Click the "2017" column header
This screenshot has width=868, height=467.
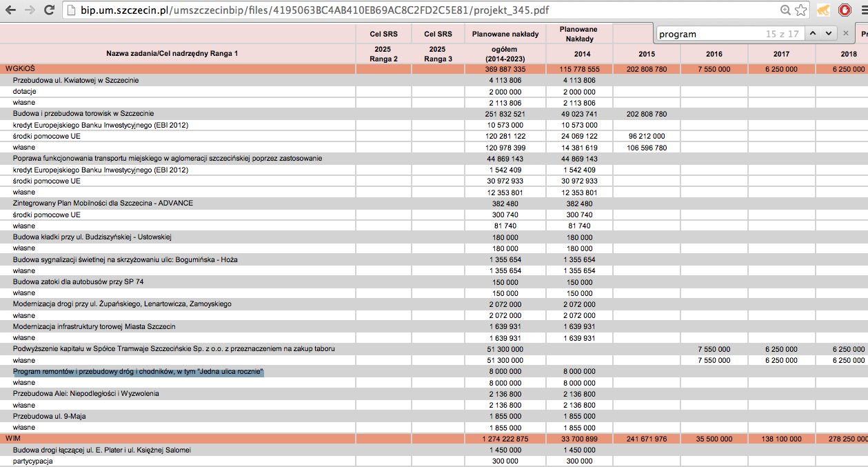click(781, 54)
